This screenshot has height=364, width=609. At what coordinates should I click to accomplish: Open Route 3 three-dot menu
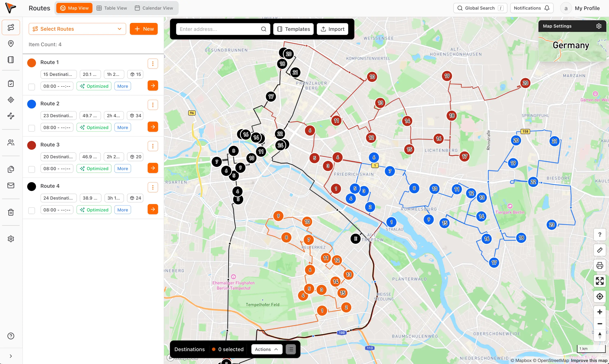point(153,146)
